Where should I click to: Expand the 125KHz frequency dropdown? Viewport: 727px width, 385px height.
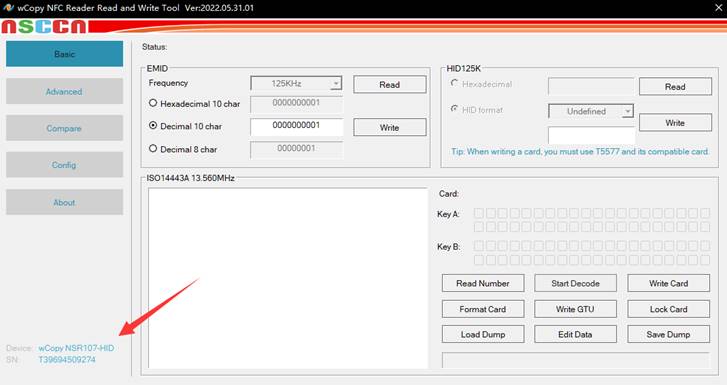(336, 83)
